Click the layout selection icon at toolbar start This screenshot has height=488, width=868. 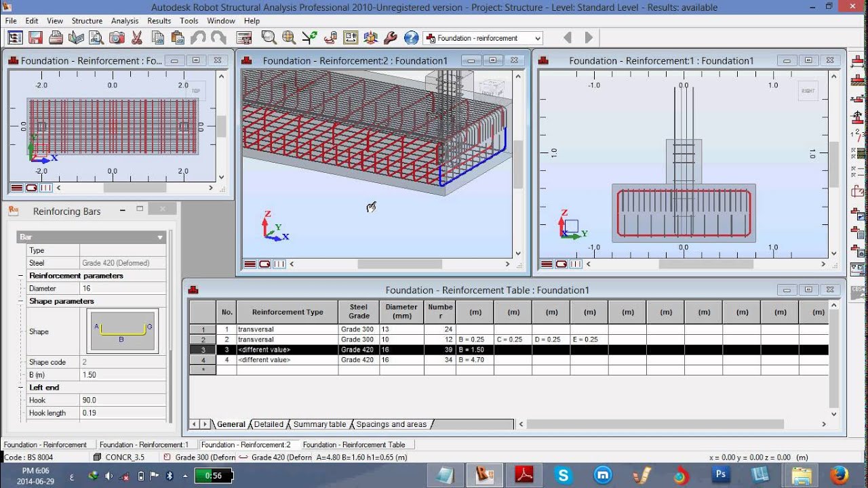pyautogui.click(x=14, y=38)
